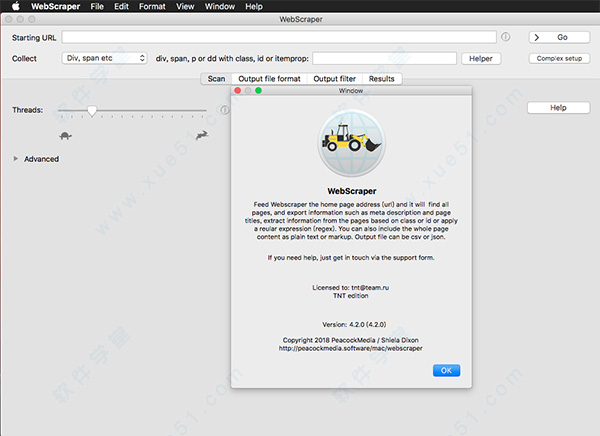Click the Threads slider thumb
This screenshot has height=436, width=600.
pos(92,111)
